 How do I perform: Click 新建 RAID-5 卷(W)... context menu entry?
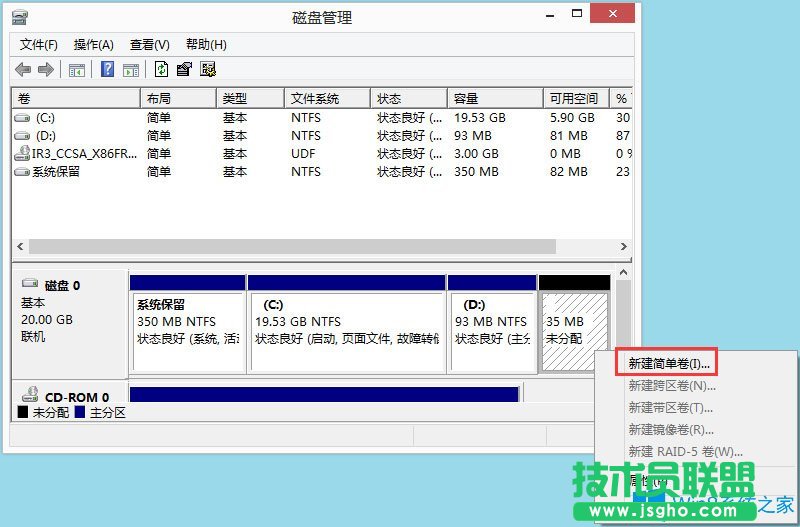coord(685,452)
